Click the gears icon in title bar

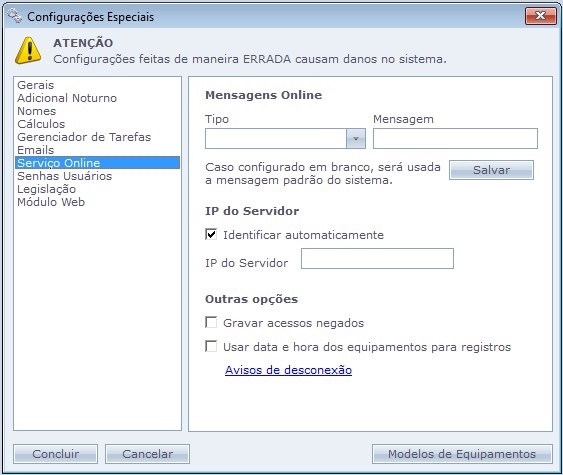point(15,16)
